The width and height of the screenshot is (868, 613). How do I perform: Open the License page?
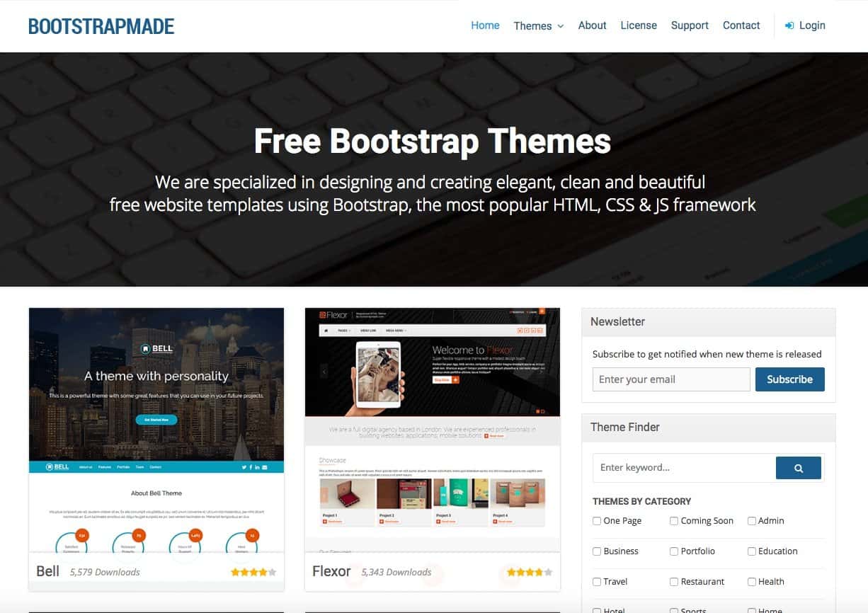point(639,25)
